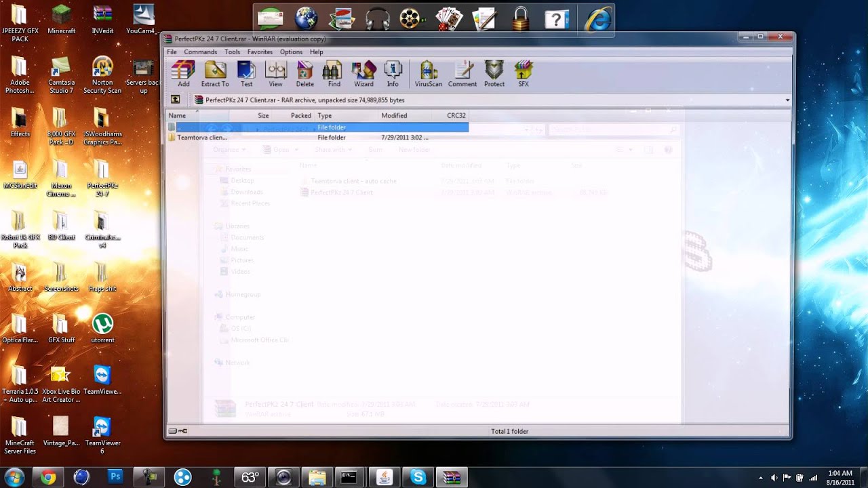
Task: Go up one level in archive
Action: pyautogui.click(x=175, y=100)
